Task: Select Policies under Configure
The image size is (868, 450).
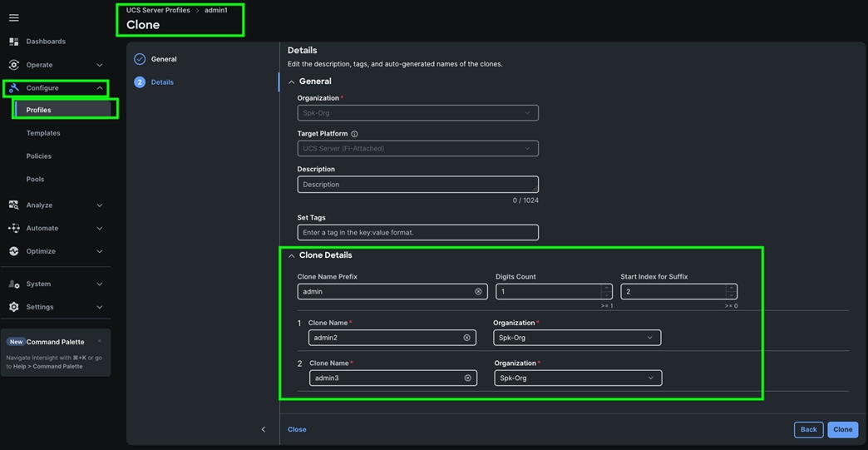Action: point(39,156)
